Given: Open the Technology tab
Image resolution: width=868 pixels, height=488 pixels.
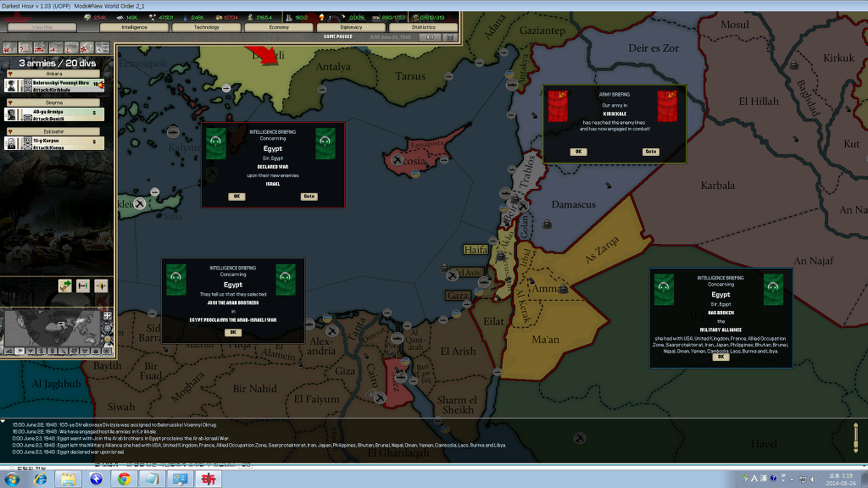Looking at the screenshot, I should (207, 27).
